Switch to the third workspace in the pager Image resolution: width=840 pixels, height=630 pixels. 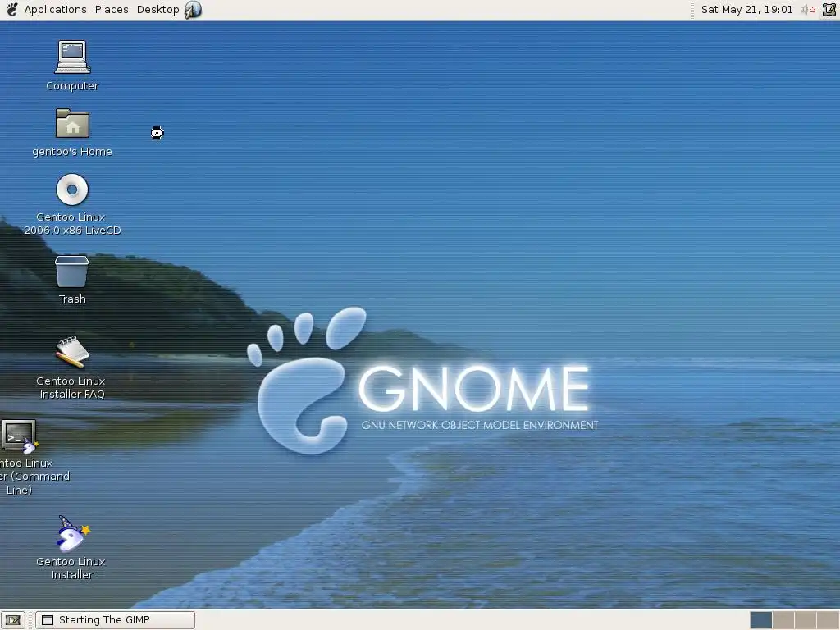point(806,620)
